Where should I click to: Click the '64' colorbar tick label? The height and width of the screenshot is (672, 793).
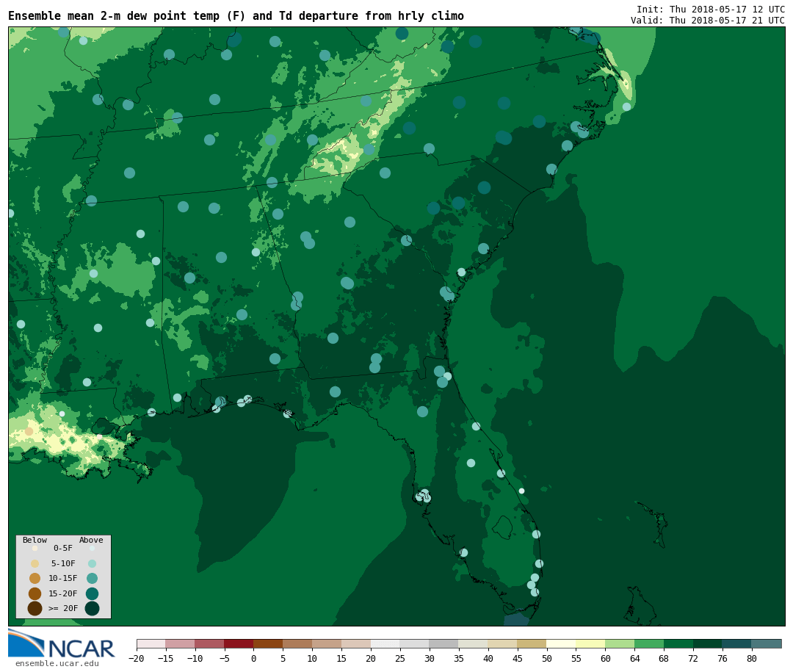pos(635,658)
